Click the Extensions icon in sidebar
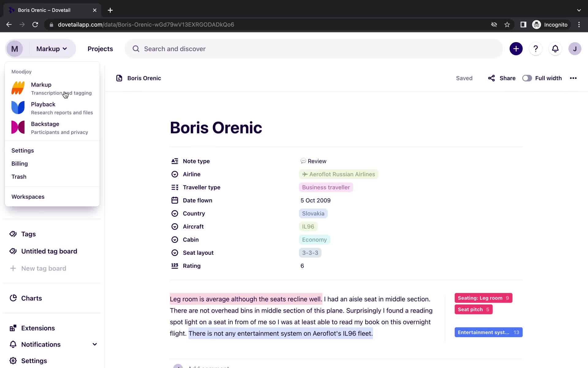 click(13, 328)
